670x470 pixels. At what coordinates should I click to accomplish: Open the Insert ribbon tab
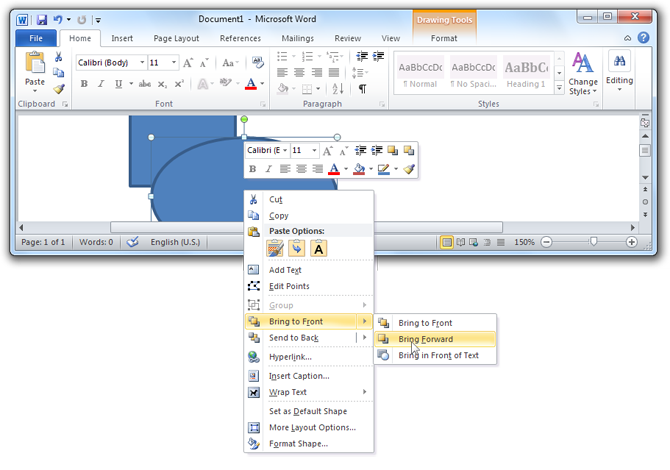122,38
